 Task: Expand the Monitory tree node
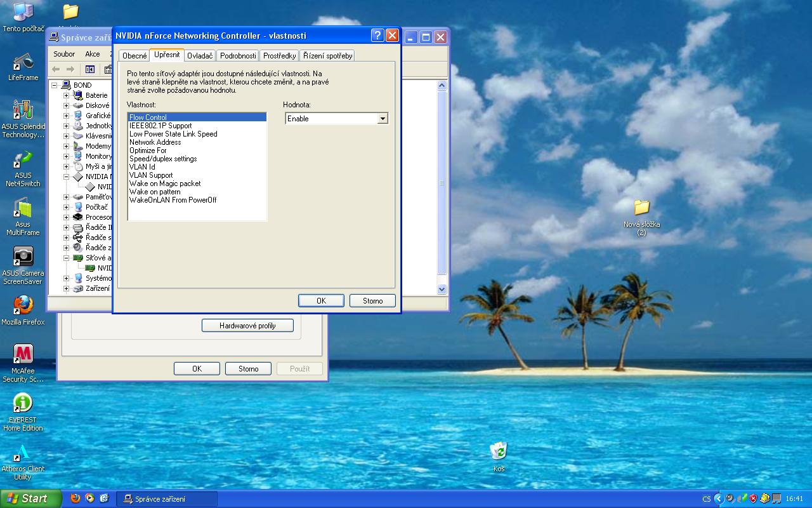point(66,156)
